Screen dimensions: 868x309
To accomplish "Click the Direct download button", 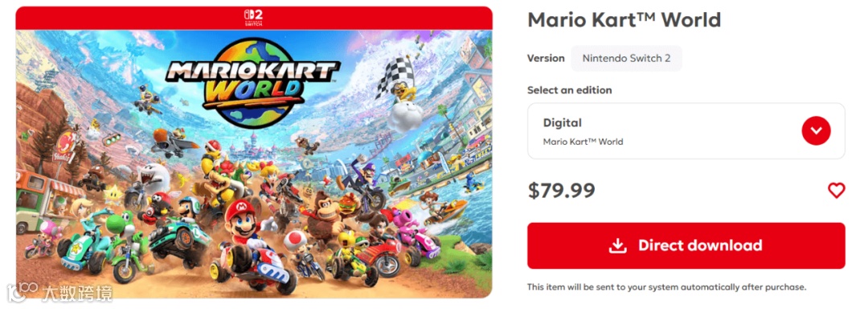I will [x=686, y=245].
